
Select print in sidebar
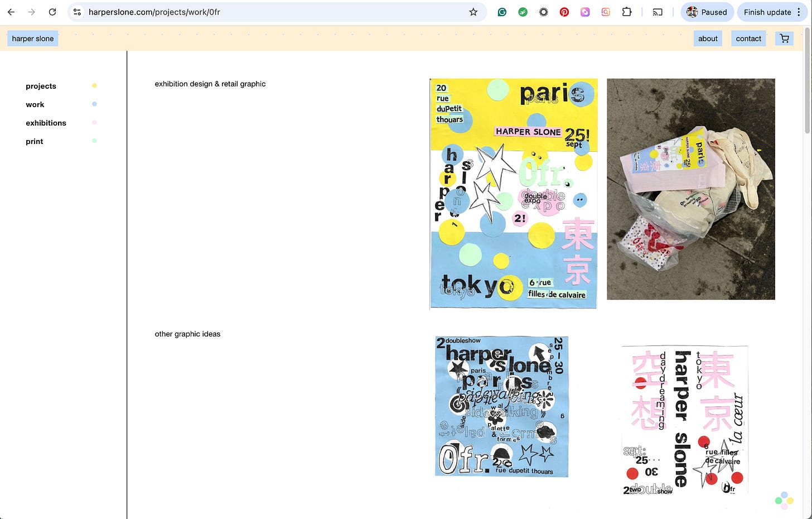[34, 141]
